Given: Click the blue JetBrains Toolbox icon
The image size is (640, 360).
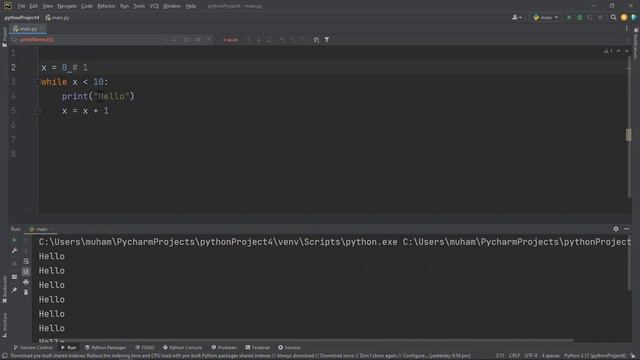Looking at the screenshot, I should tap(634, 18).
